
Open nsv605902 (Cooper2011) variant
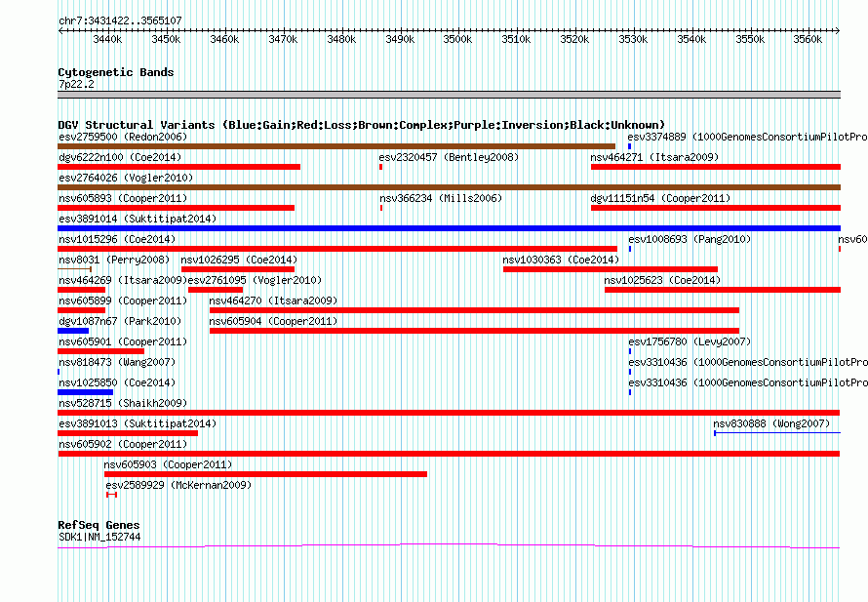coord(123,444)
